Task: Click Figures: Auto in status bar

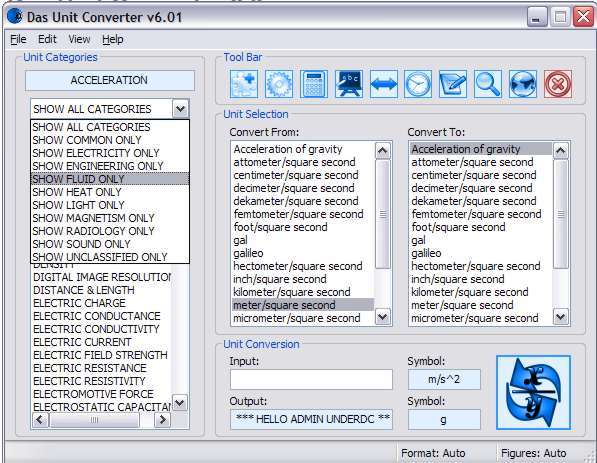Action: pyautogui.click(x=533, y=453)
